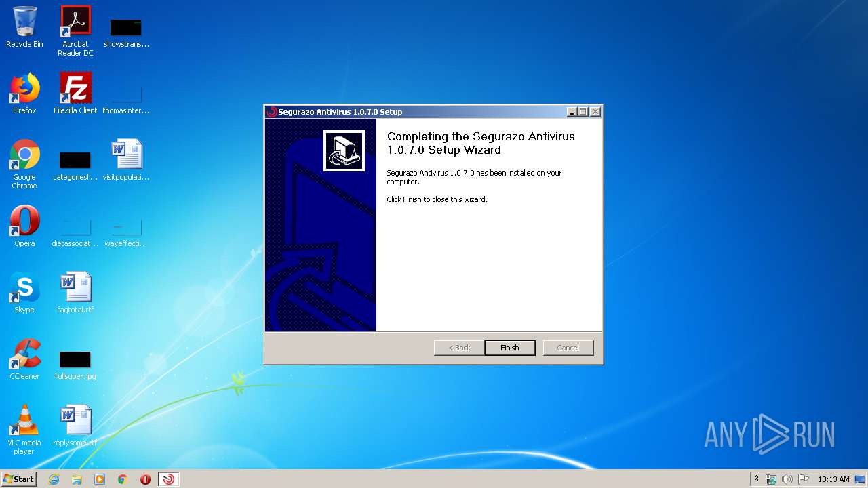Open Action Center flag icon
868x488 pixels.
click(804, 479)
